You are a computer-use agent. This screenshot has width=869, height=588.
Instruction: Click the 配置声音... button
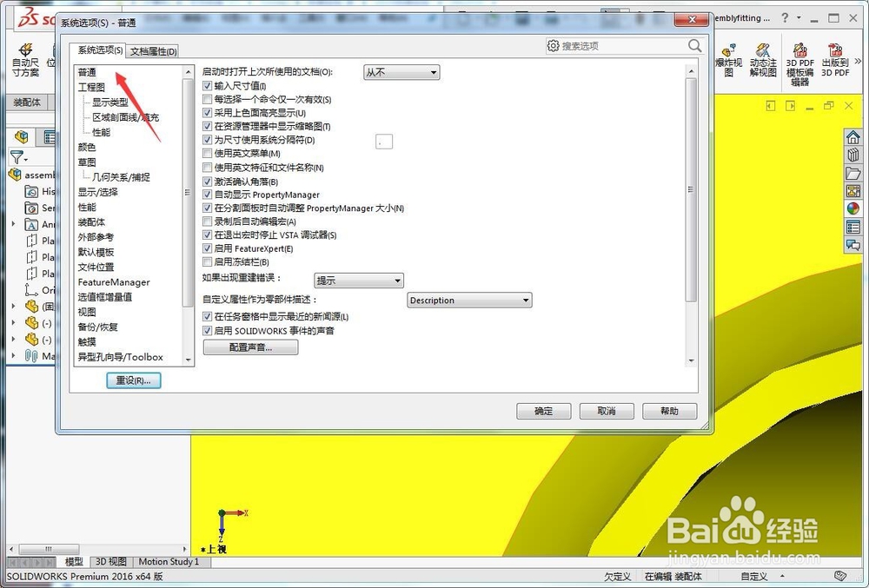coord(250,347)
